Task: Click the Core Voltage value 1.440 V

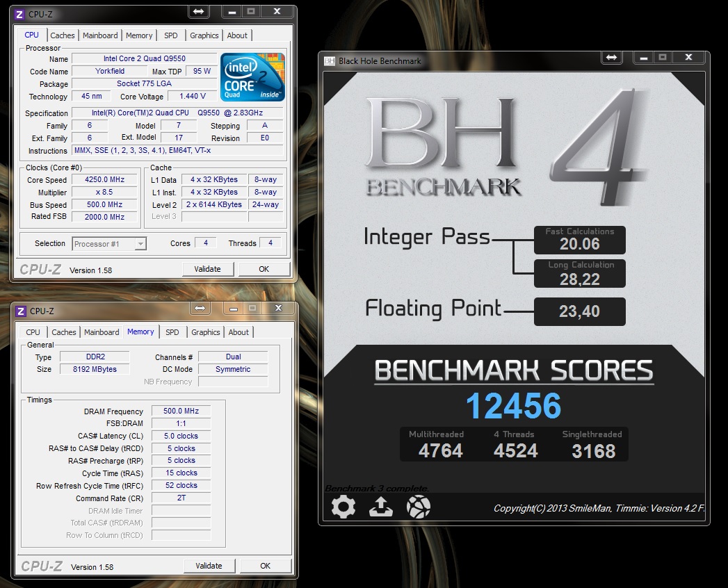Action: [192, 96]
